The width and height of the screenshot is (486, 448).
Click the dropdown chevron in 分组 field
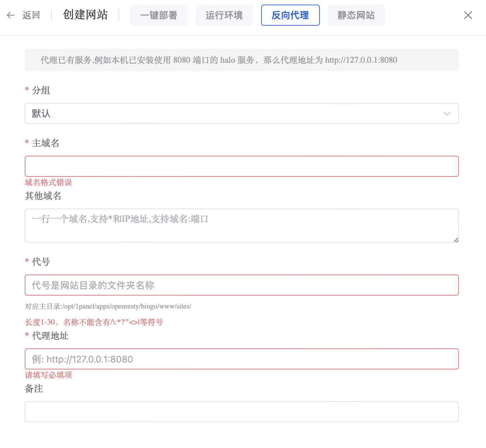447,113
